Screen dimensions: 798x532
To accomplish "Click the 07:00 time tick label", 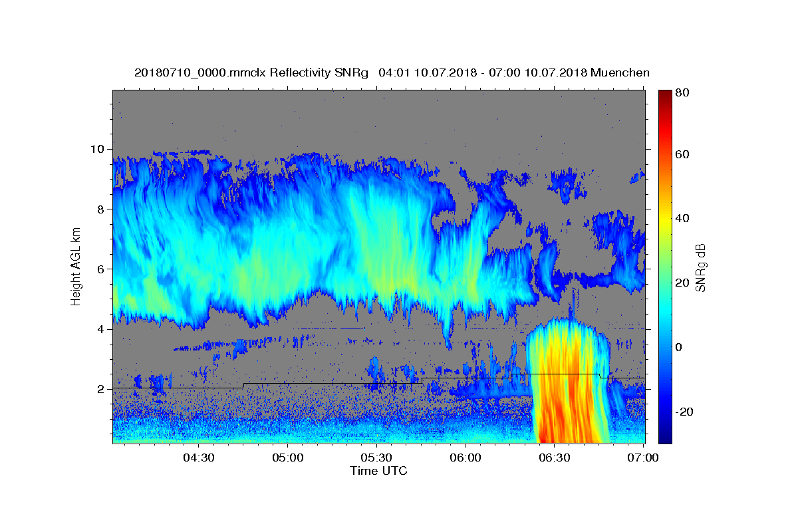I will coord(643,458).
